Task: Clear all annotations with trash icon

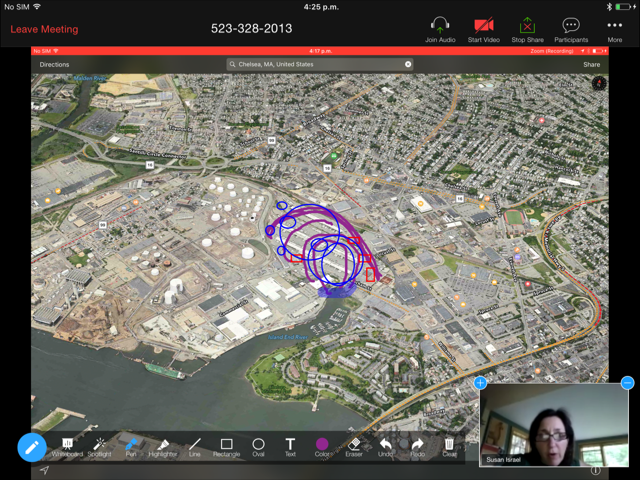Action: coord(449,447)
